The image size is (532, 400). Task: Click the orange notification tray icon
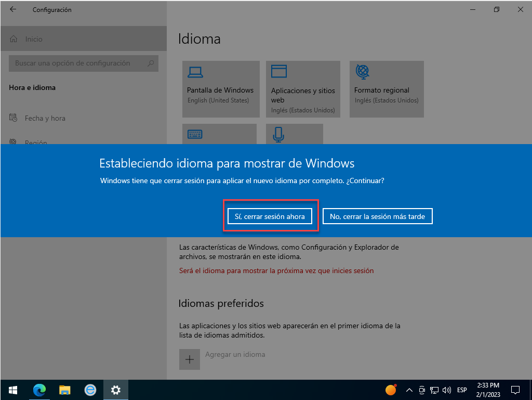tap(391, 390)
